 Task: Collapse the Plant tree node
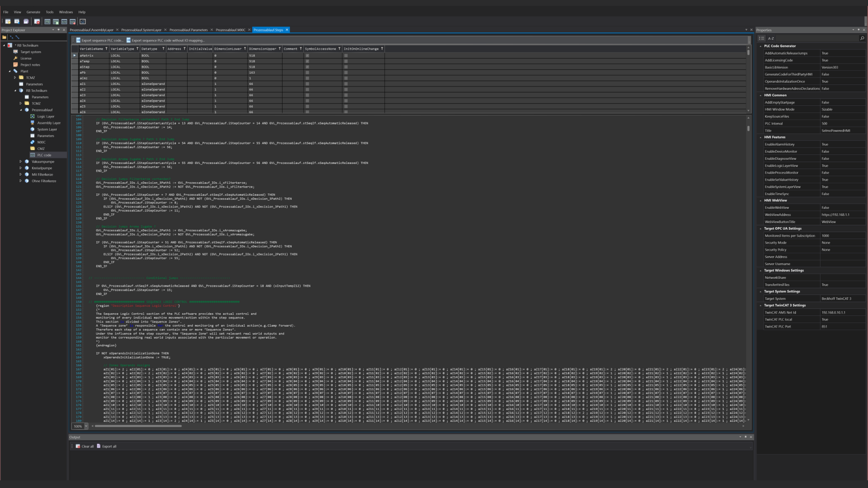9,71
